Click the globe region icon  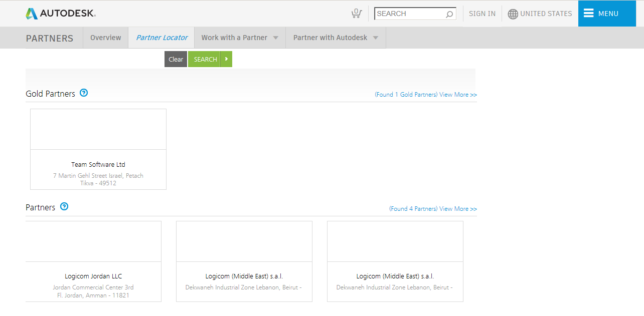coord(513,14)
